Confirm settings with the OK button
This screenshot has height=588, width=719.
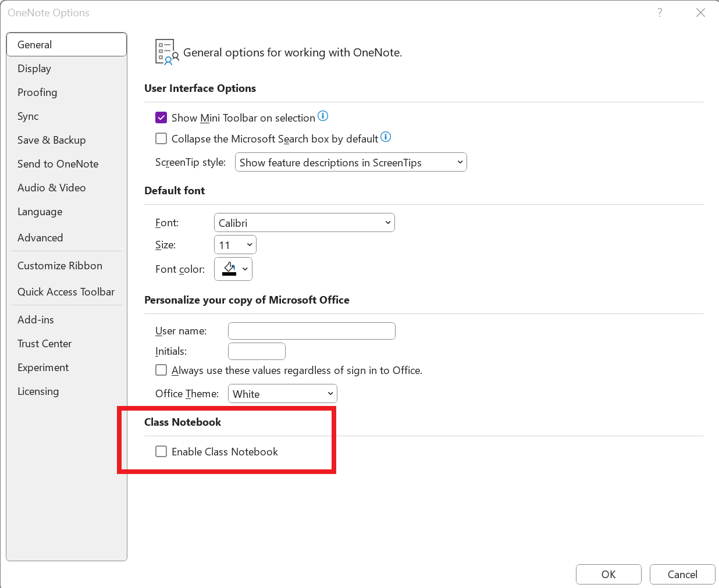coord(608,574)
